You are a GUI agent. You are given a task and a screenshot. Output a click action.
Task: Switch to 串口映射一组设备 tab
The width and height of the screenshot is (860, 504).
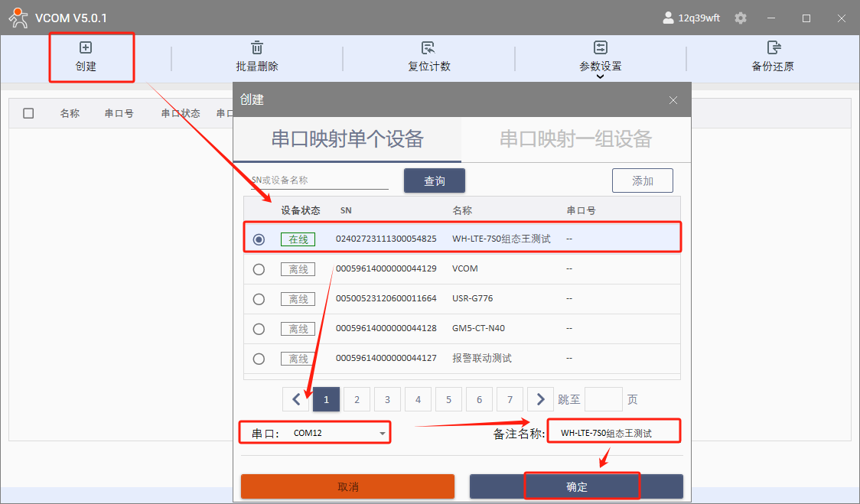click(x=575, y=139)
